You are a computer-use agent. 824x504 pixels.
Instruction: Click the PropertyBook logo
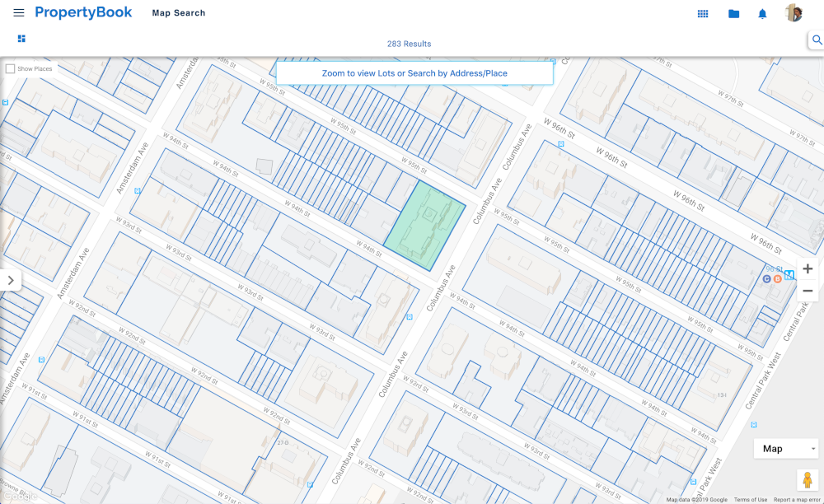tap(83, 12)
